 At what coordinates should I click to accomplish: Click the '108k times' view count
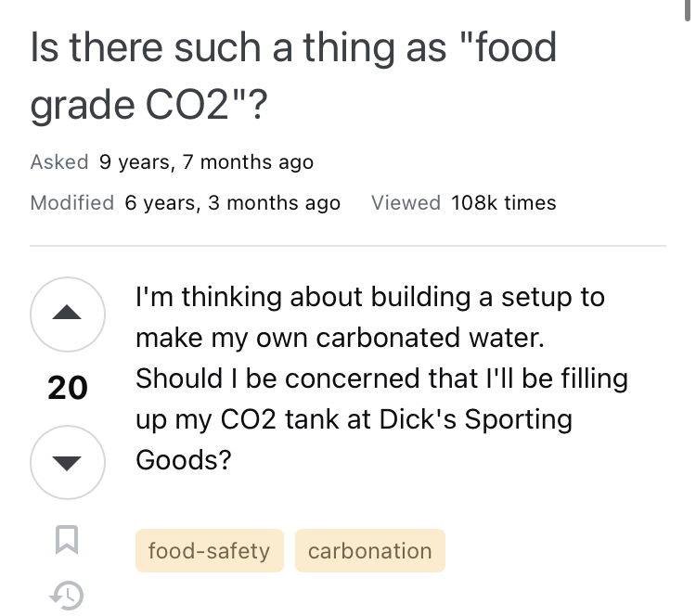coord(503,203)
